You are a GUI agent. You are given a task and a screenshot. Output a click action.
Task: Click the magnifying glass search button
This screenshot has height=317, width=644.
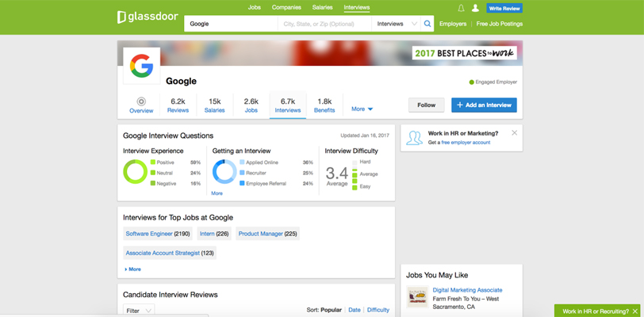pos(427,24)
